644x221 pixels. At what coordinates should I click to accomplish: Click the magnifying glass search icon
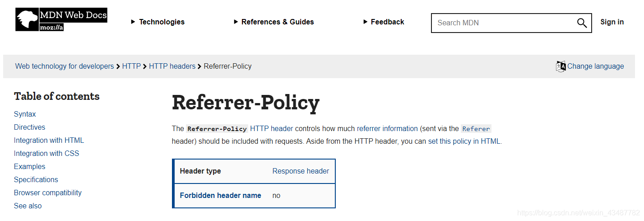(x=582, y=23)
